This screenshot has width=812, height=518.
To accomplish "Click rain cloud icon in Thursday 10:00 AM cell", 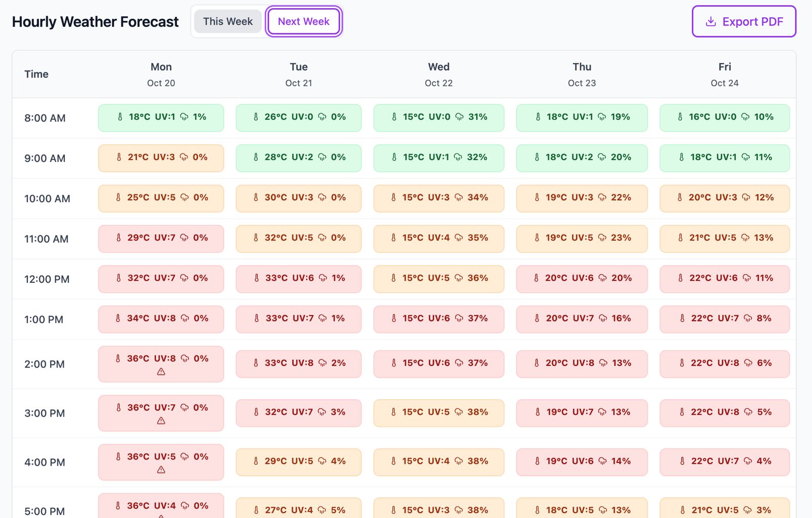I will [x=602, y=198].
